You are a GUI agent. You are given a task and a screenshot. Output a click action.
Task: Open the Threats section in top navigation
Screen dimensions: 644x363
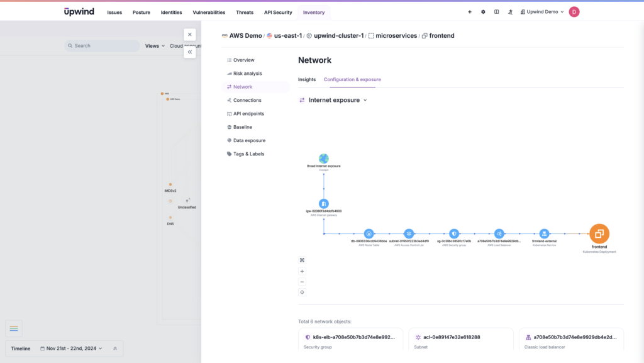244,11
